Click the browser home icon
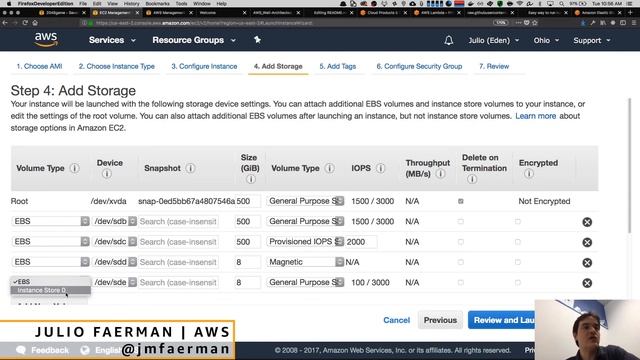Screen dimensions: 640x360 tap(35, 23)
